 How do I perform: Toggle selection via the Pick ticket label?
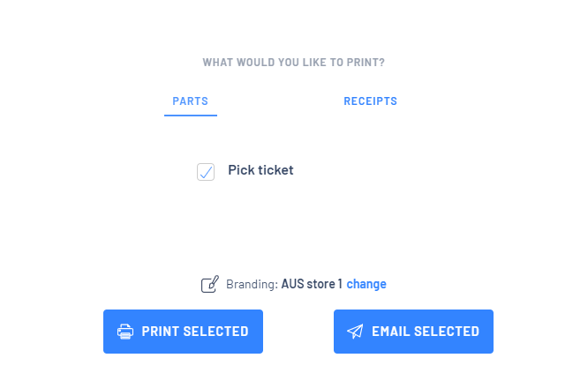[x=260, y=170]
